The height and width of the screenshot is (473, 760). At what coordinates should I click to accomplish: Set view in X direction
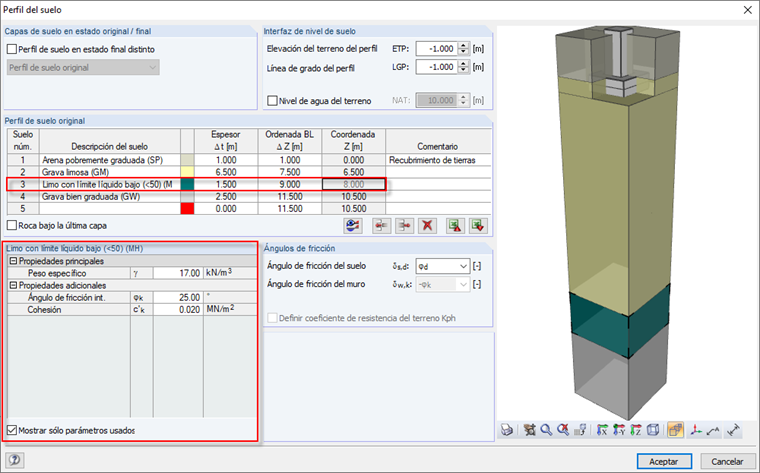[602, 429]
